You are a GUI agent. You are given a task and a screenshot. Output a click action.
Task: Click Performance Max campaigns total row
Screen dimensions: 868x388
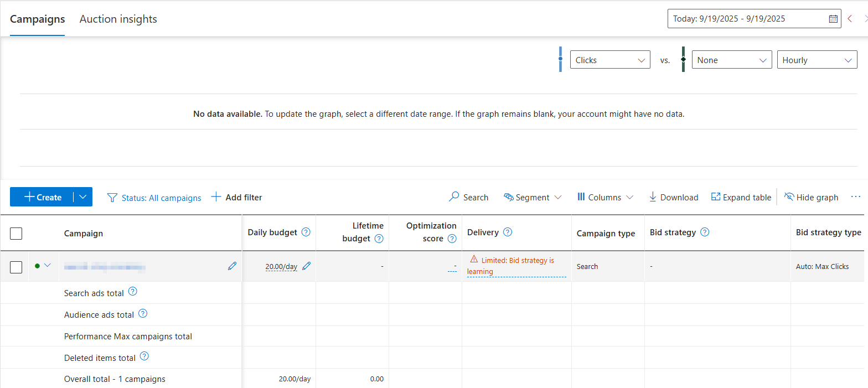128,336
